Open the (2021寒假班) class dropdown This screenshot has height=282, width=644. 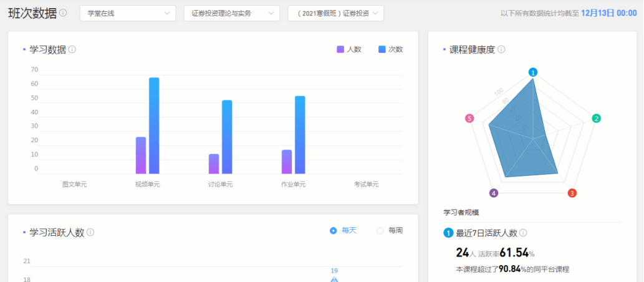335,13
